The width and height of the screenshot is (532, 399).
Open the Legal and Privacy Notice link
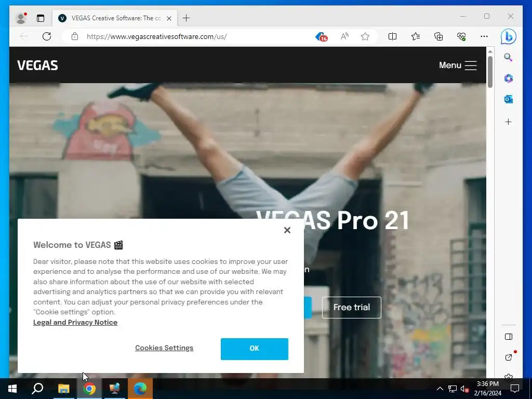click(75, 322)
